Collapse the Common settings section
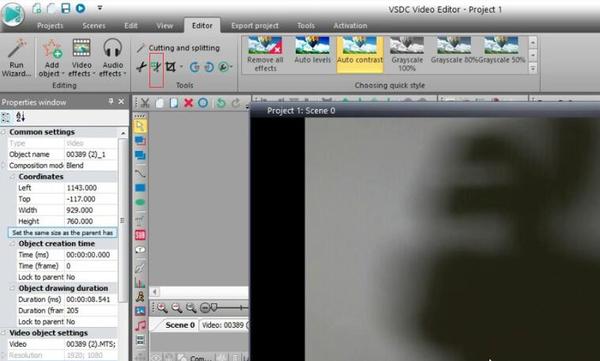Viewport: 600px width, 361px height. click(x=3, y=132)
